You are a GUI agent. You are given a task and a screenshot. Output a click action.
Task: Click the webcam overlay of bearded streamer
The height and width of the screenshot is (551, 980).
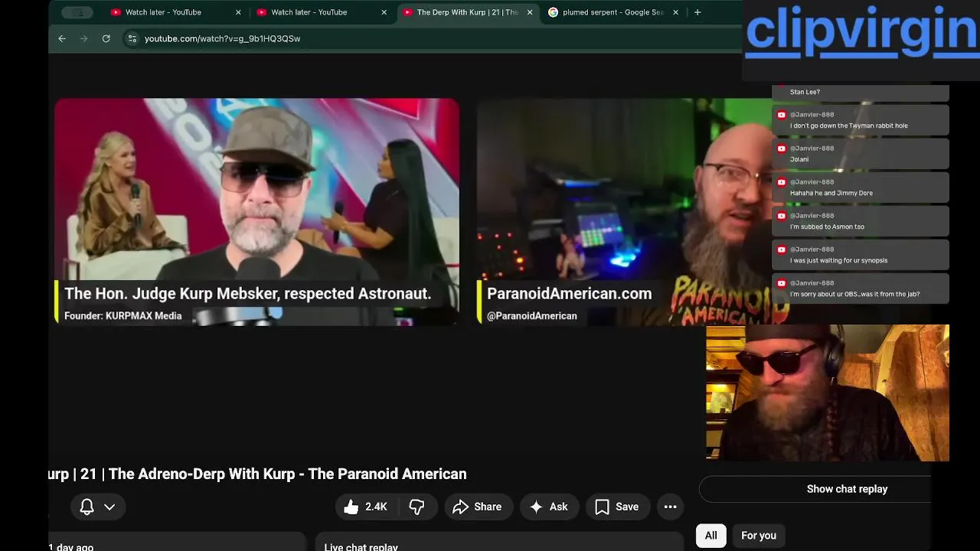point(828,393)
